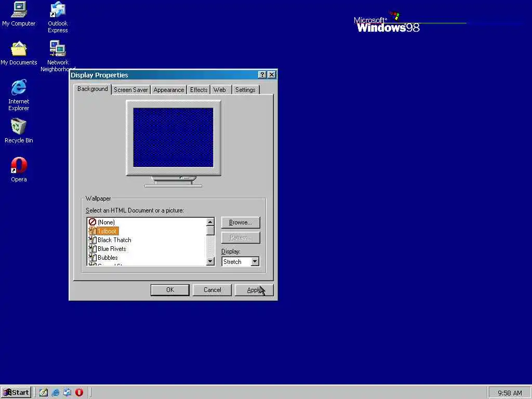Click OK in Display Properties
This screenshot has height=399, width=532.
click(170, 290)
